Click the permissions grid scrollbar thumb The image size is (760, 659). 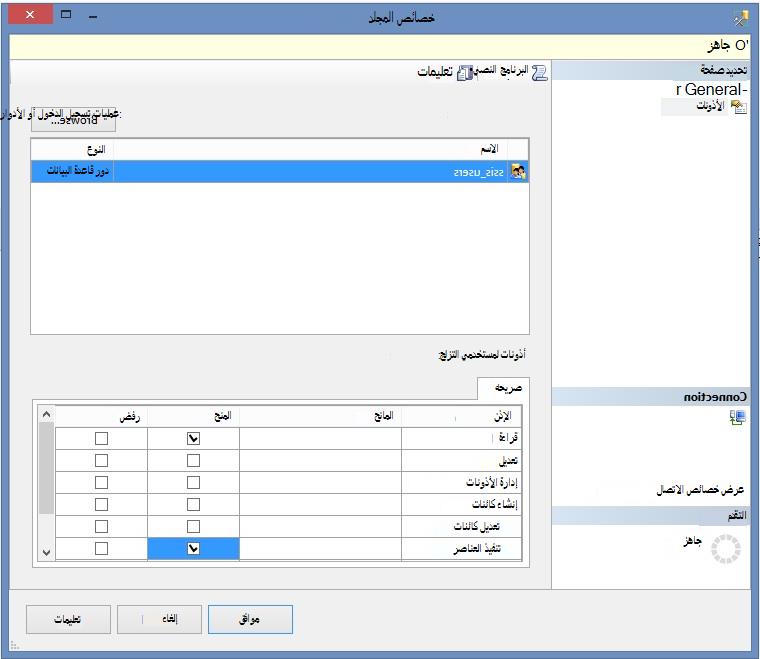pos(47,468)
